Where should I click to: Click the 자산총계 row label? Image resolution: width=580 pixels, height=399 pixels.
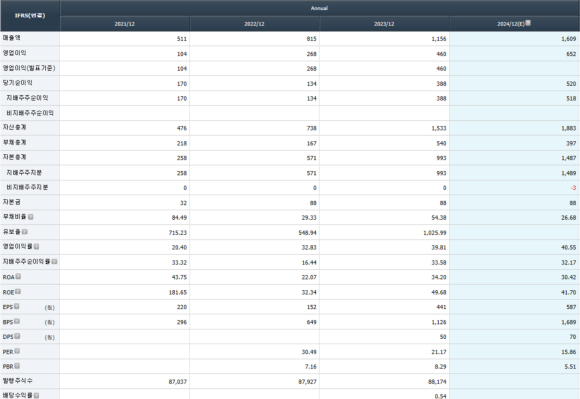[14, 127]
